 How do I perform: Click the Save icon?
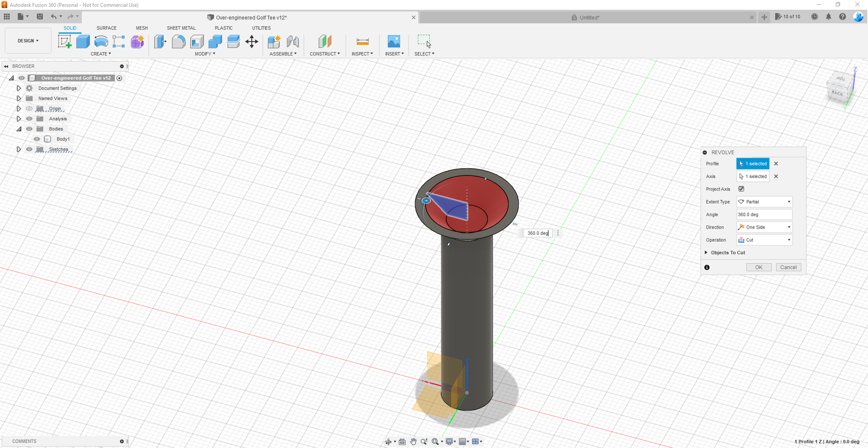[40, 17]
